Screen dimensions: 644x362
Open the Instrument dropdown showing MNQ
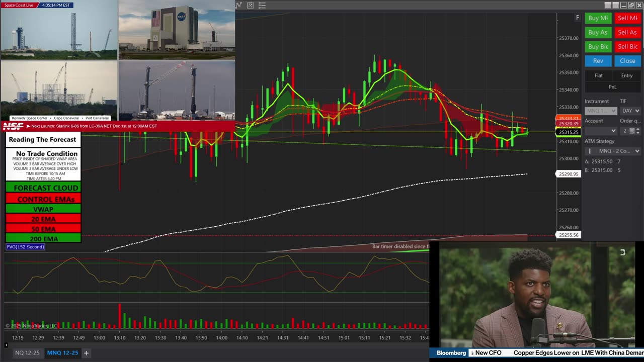click(x=601, y=111)
